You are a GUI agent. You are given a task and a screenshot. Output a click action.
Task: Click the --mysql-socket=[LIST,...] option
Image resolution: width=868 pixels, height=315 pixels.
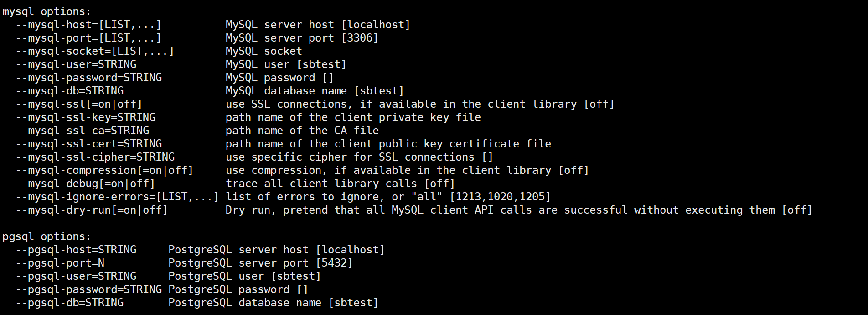click(95, 51)
